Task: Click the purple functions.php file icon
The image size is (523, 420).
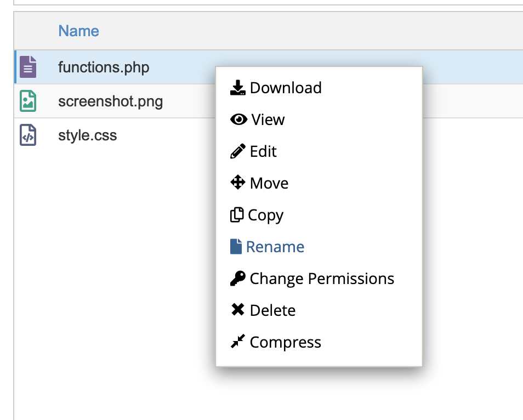Action: [28, 67]
